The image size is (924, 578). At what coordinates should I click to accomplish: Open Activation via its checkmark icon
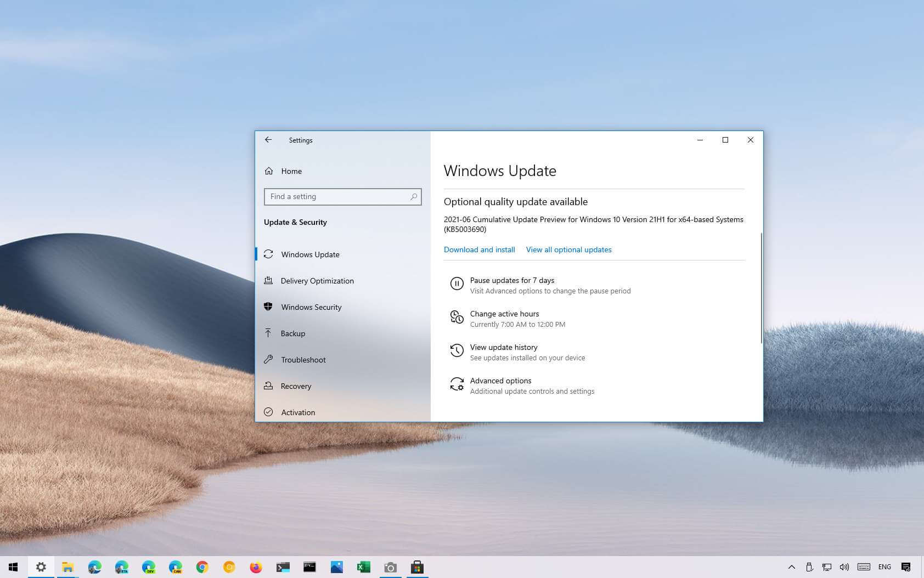coord(268,412)
